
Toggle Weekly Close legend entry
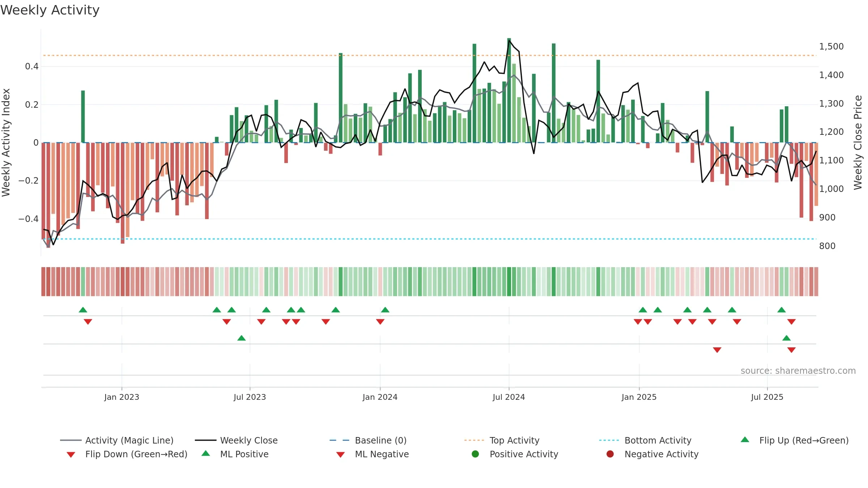(x=236, y=440)
